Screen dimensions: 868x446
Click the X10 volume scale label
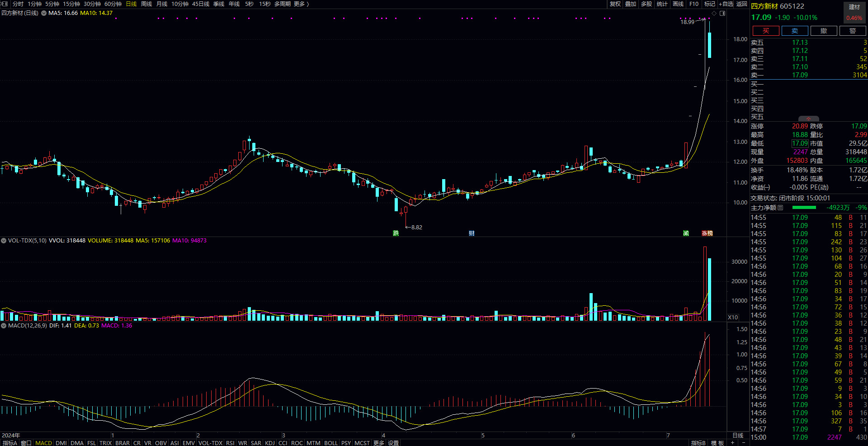coord(733,318)
